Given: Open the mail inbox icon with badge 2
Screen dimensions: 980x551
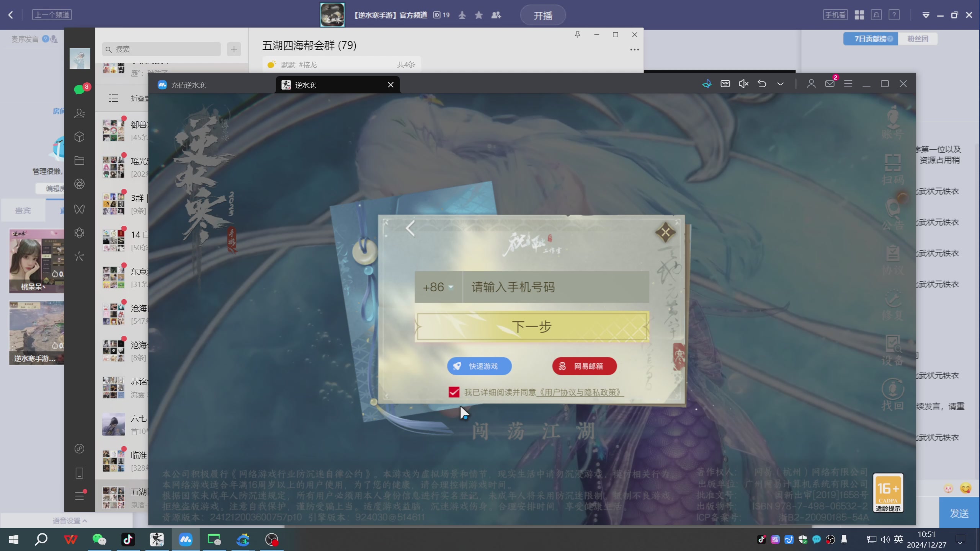Looking at the screenshot, I should [830, 83].
